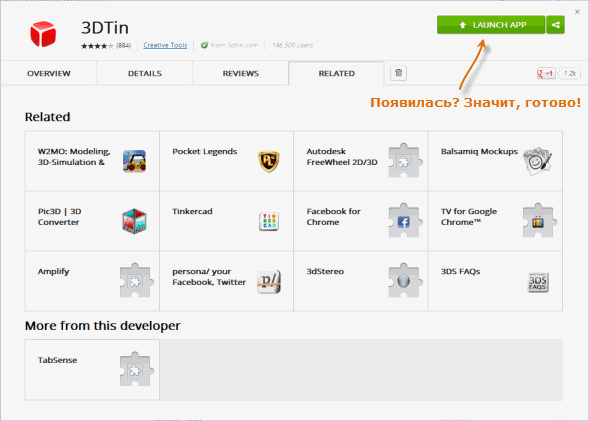Open the Creative Tools category link

click(165, 45)
